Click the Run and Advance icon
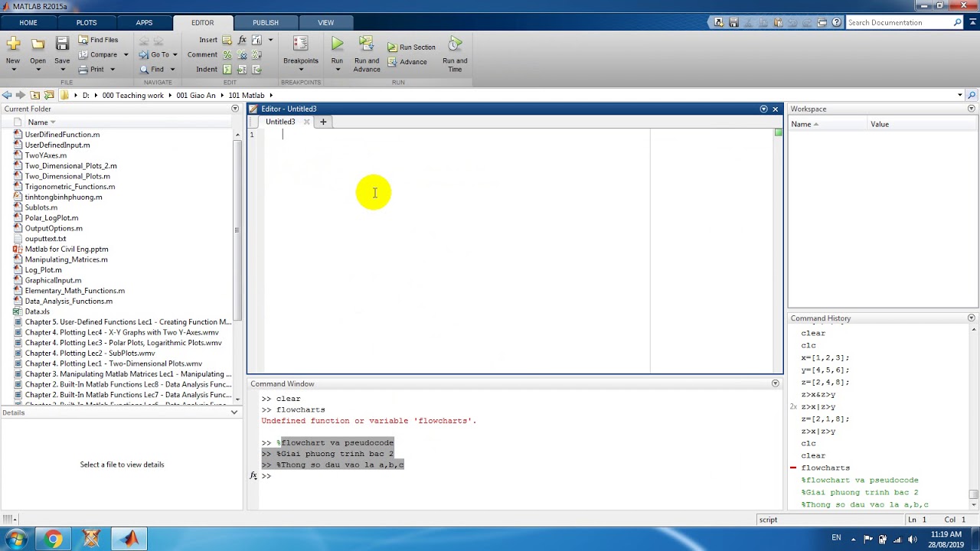 click(x=366, y=44)
